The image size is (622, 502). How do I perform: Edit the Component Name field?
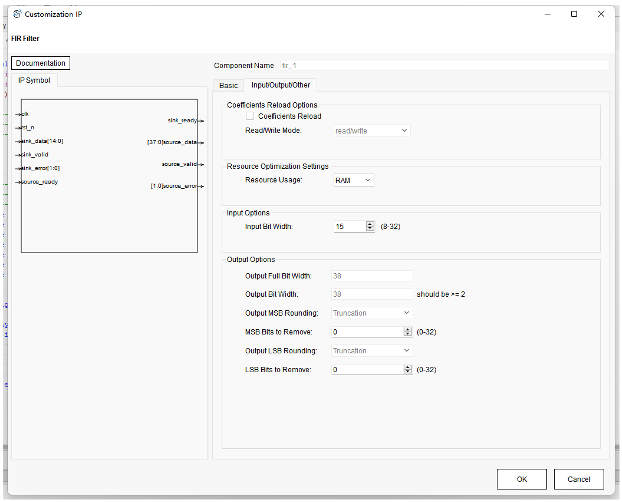point(440,65)
